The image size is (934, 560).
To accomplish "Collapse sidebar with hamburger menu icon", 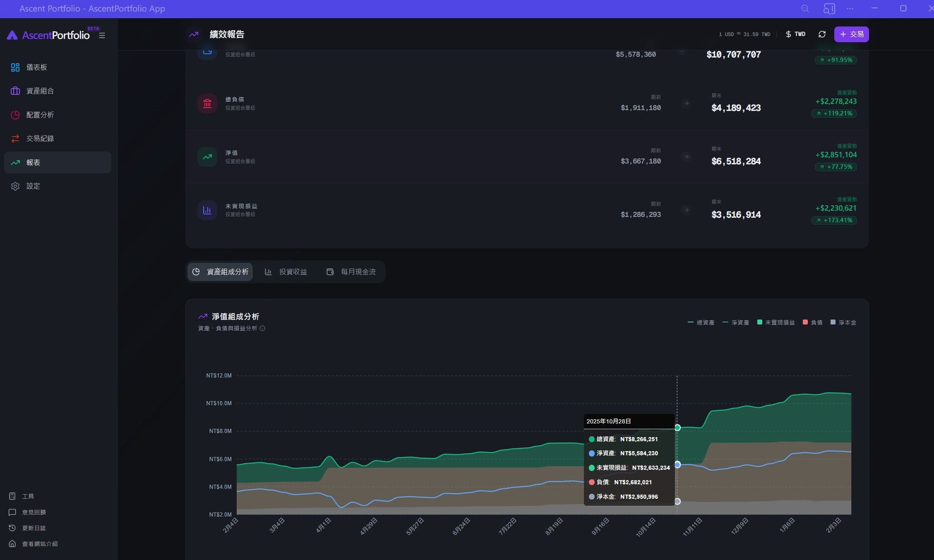I will 102,36.
